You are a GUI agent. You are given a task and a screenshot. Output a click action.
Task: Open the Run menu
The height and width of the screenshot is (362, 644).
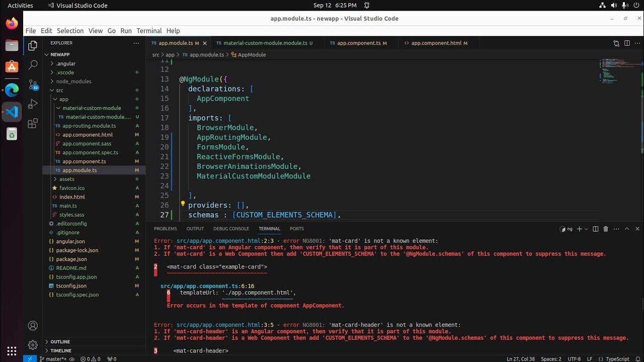[x=126, y=31]
